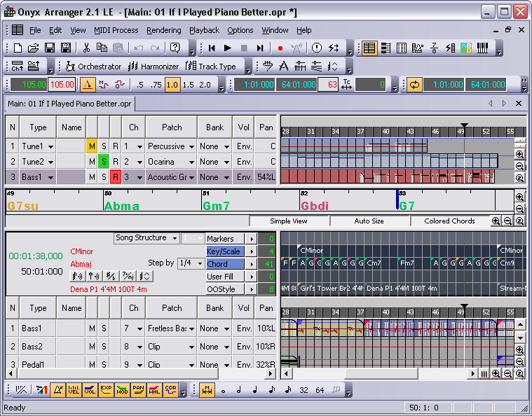This screenshot has height=416, width=532.
Task: Copy selection with the copy icon
Action: pyautogui.click(x=102, y=48)
